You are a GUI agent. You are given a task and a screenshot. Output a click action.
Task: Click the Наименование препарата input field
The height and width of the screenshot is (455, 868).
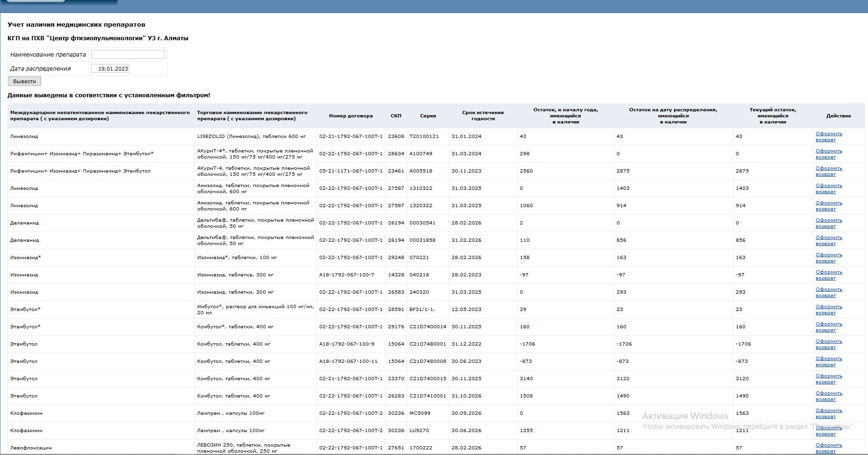(x=128, y=55)
